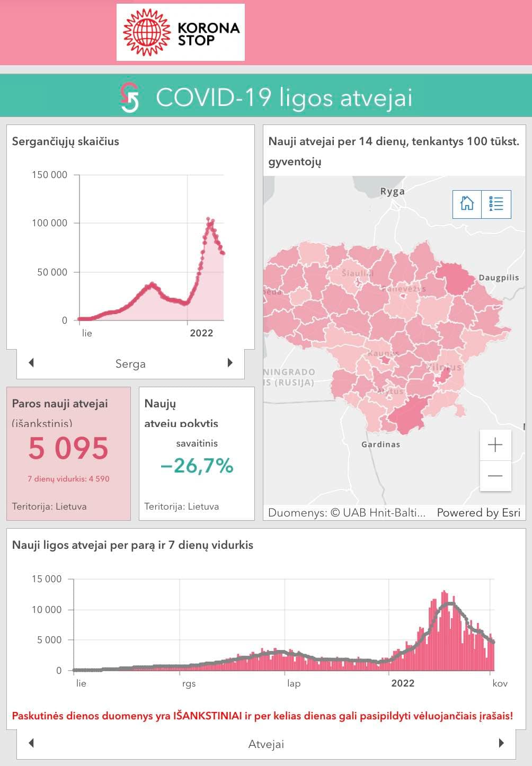Show next chart right of Atvejai
The image size is (532, 766).
click(501, 743)
